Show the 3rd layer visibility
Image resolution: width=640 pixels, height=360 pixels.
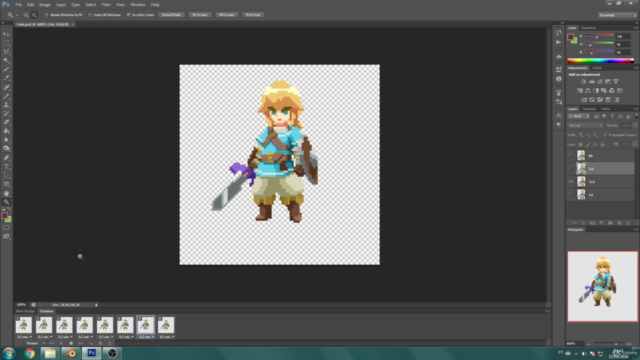click(x=571, y=169)
